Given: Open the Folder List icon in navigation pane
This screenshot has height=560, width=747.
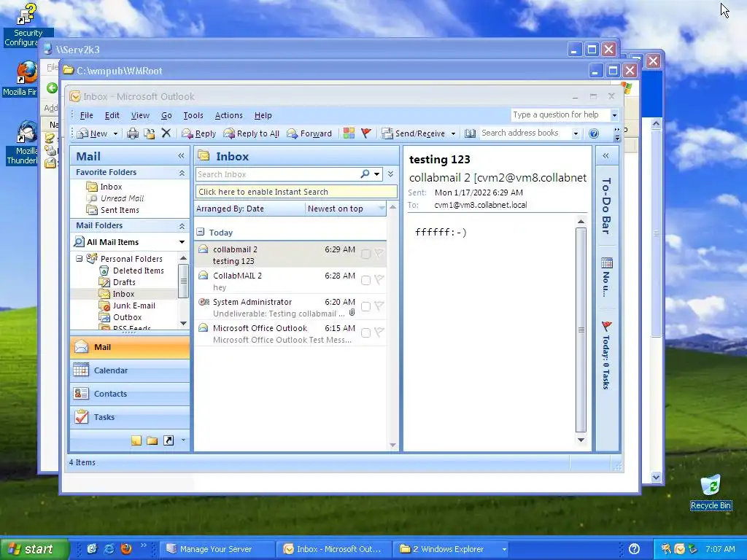Looking at the screenshot, I should coord(152,440).
